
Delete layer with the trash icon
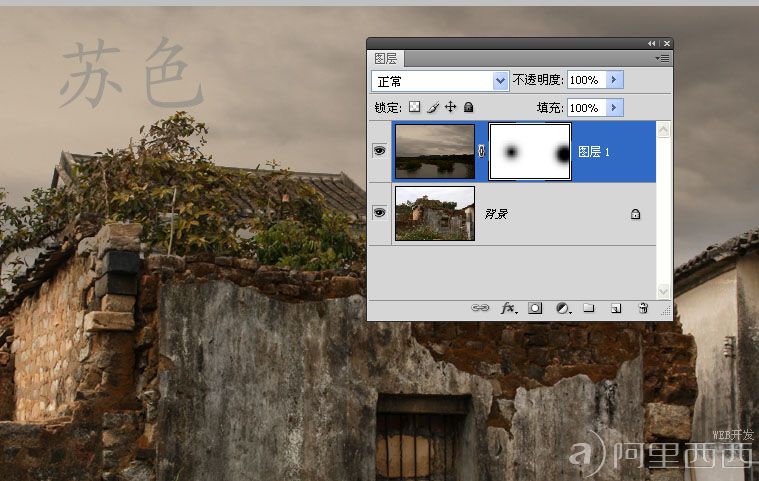[x=643, y=308]
